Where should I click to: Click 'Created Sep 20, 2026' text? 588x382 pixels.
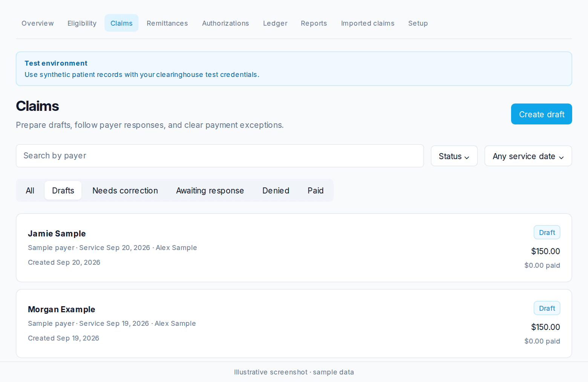tap(64, 262)
